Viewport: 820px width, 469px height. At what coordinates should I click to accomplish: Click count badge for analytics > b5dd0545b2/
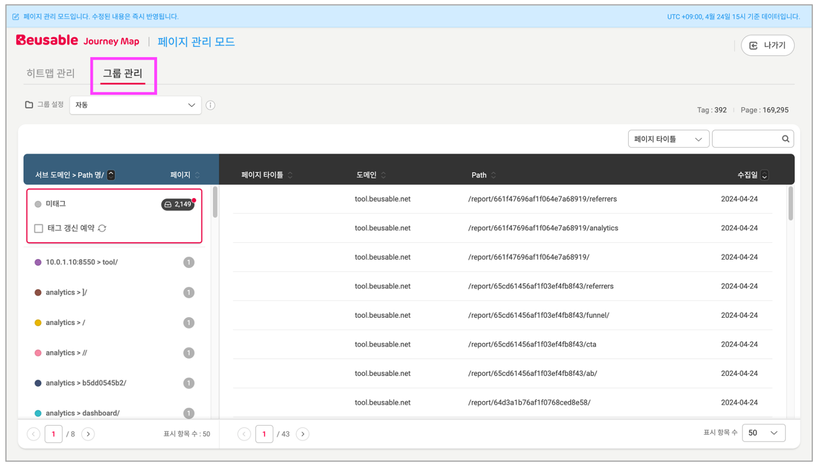[x=189, y=383]
